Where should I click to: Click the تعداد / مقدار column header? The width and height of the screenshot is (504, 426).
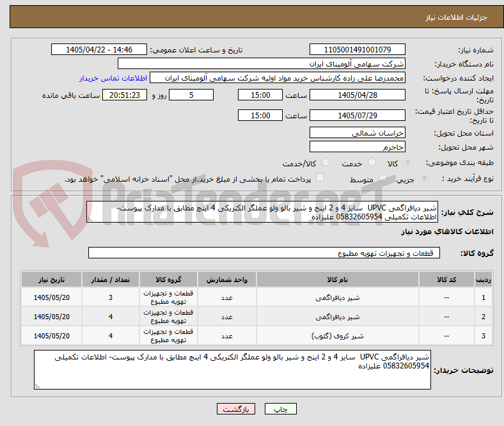pos(110,280)
